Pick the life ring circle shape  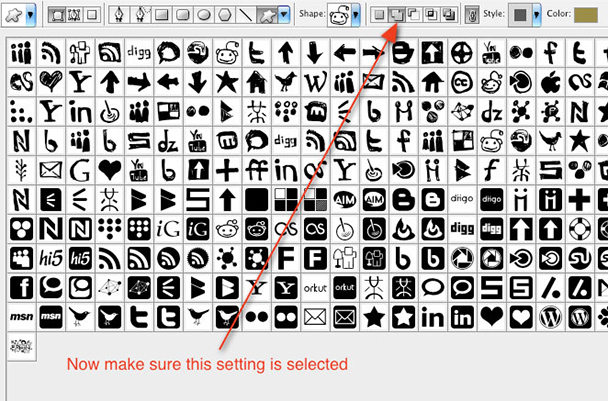tap(580, 229)
